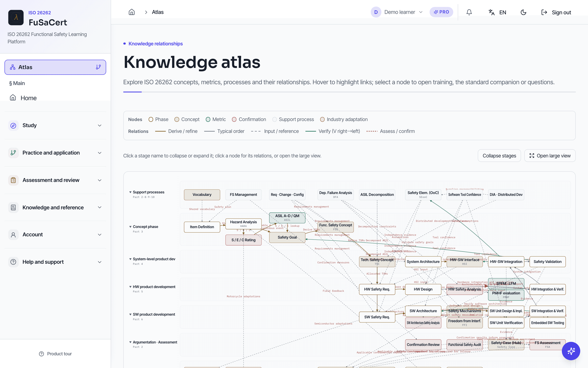Select the Vocabulary node
The width and height of the screenshot is (588, 368).
point(202,195)
